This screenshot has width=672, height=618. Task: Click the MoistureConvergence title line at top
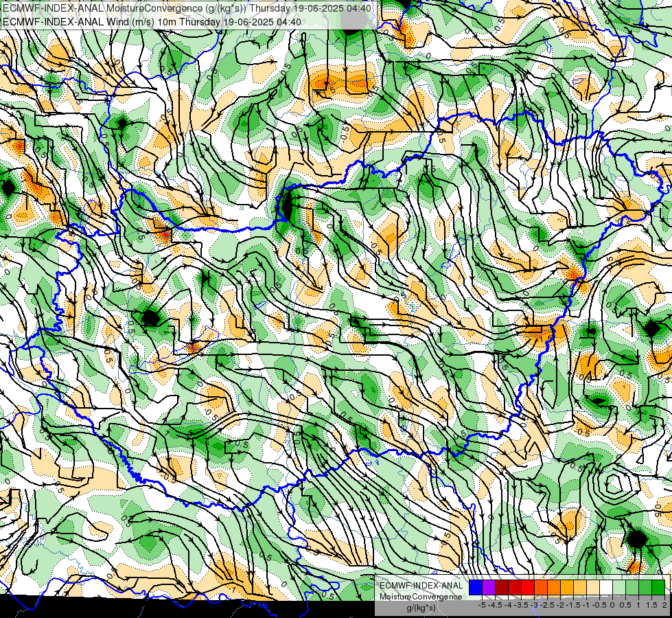(x=187, y=8)
